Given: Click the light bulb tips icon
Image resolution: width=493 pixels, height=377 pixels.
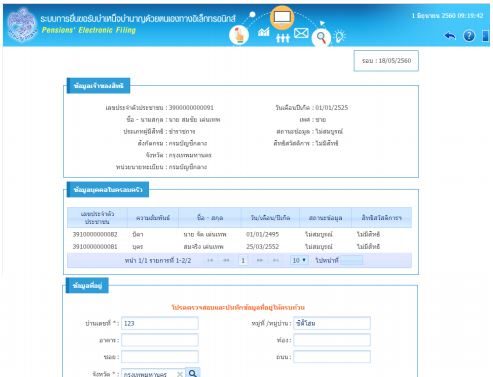Looking at the screenshot, I should (x=340, y=36).
